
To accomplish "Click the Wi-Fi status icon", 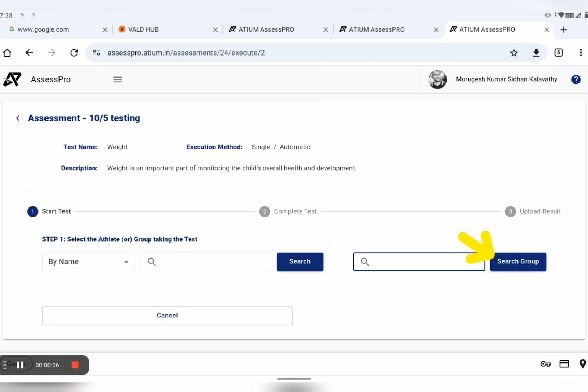I will point(561,15).
